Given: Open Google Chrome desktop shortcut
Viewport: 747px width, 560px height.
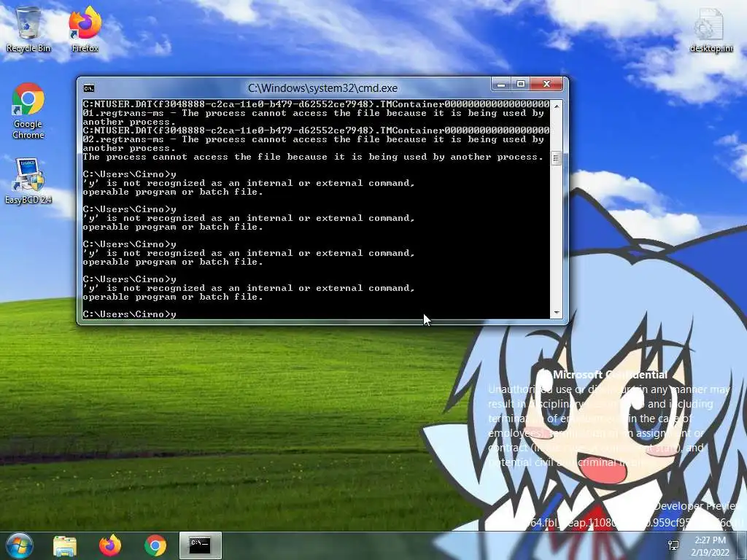Looking at the screenshot, I should point(28,111).
